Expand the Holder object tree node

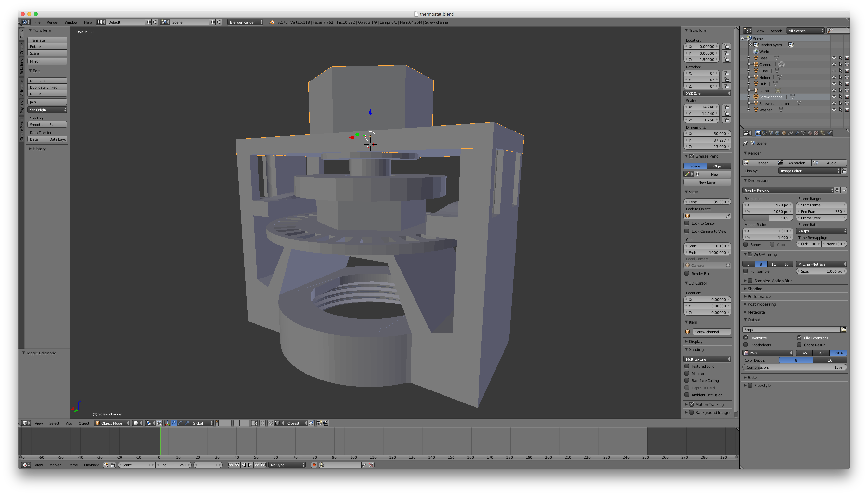point(749,78)
